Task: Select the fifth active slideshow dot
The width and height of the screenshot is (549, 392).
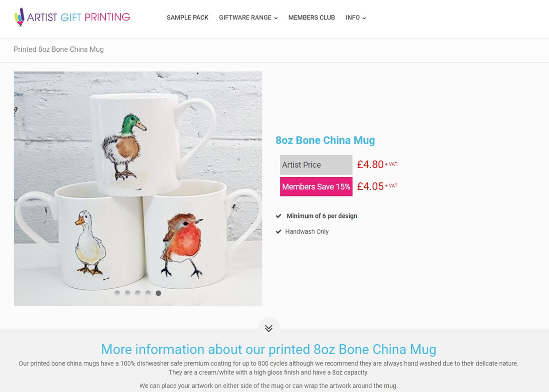Action: tap(158, 293)
